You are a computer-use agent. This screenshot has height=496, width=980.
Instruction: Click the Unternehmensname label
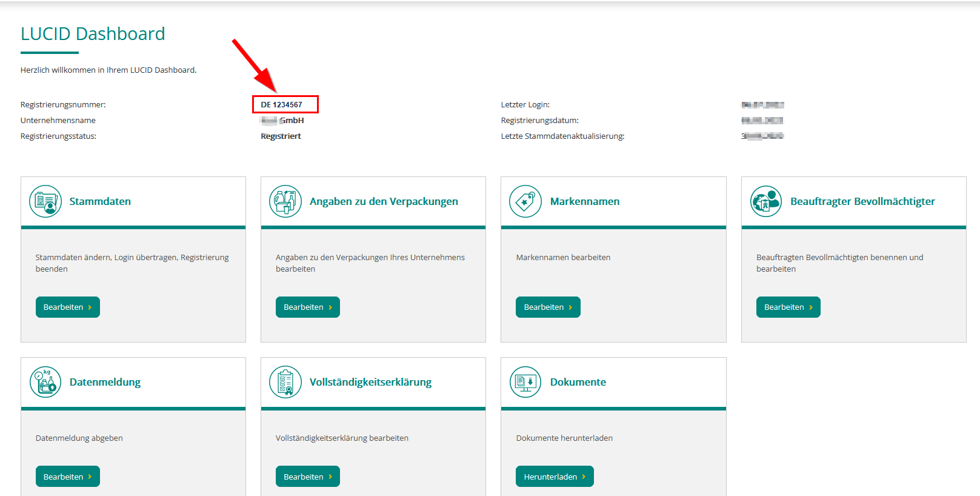[58, 120]
